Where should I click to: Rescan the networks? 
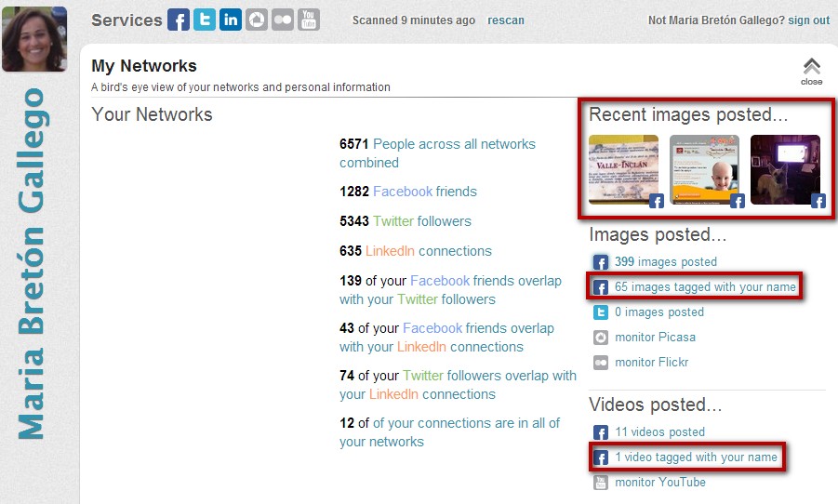[506, 20]
